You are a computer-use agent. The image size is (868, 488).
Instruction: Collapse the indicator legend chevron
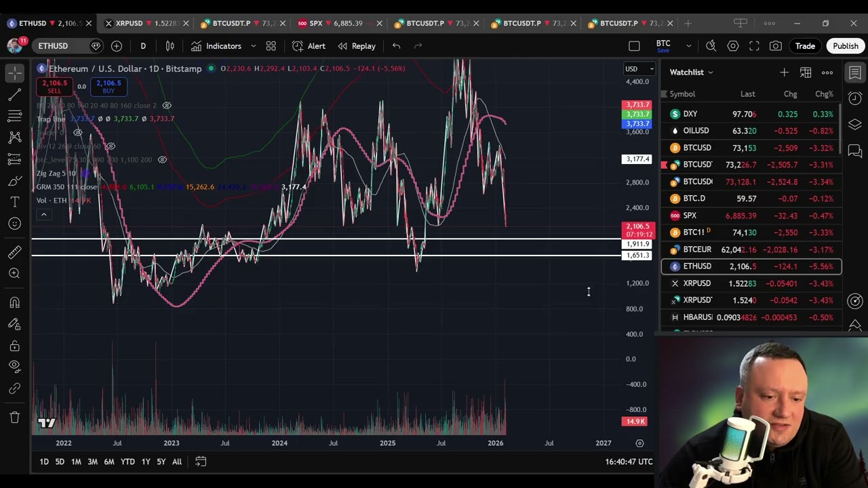pyautogui.click(x=43, y=215)
